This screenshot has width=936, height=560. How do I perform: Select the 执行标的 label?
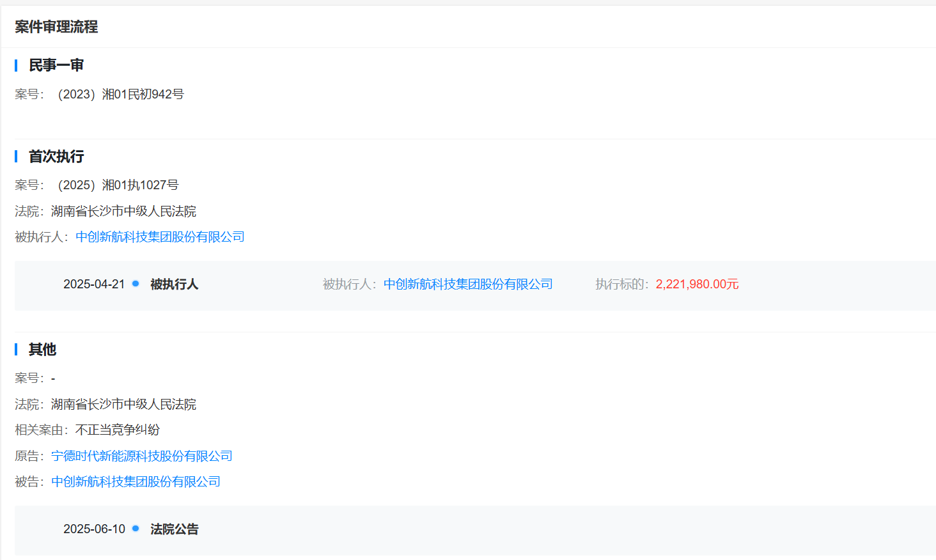coord(622,284)
